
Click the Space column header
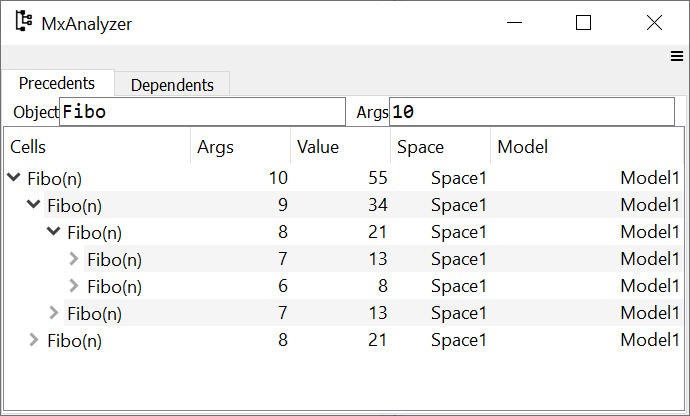[x=439, y=147]
